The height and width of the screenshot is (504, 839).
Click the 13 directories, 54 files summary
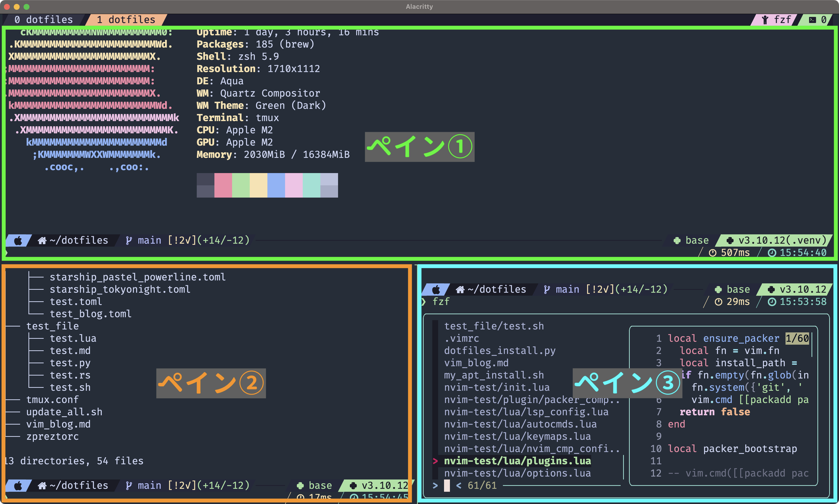tap(74, 461)
